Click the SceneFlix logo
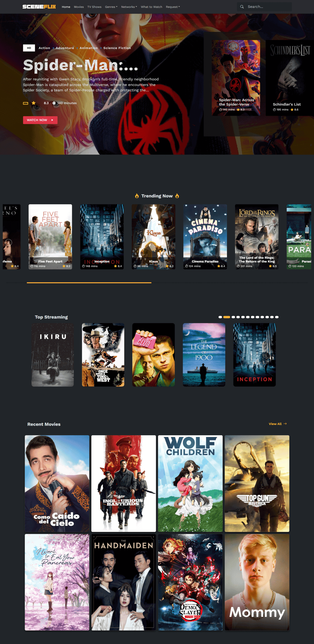The image size is (314, 644). pos(39,7)
